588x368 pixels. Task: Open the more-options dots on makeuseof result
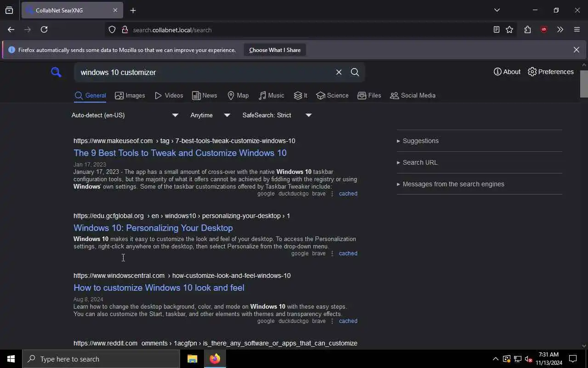pos(332,194)
